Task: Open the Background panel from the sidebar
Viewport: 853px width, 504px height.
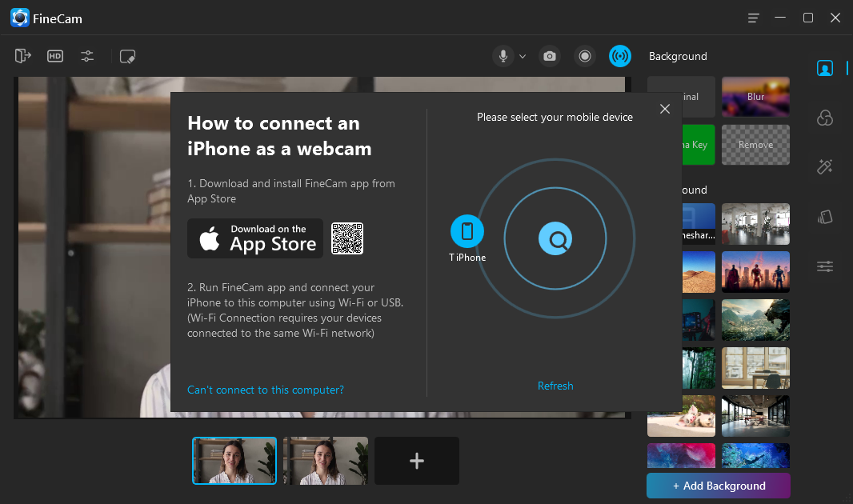Action: tap(825, 69)
